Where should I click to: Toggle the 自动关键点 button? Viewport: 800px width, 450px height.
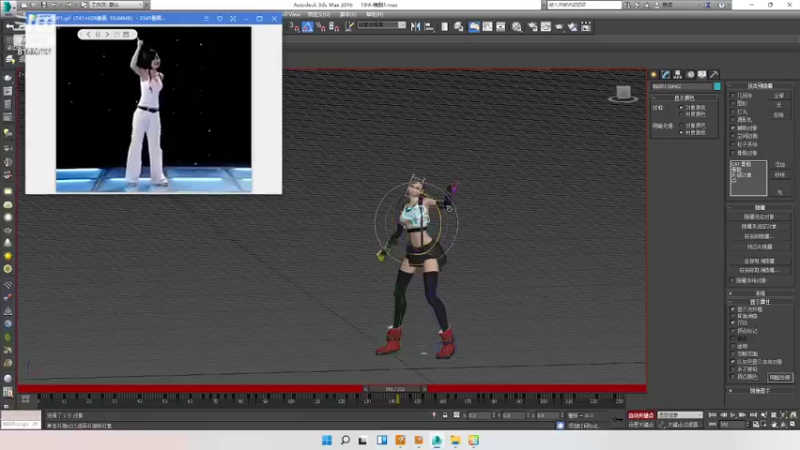coord(641,415)
